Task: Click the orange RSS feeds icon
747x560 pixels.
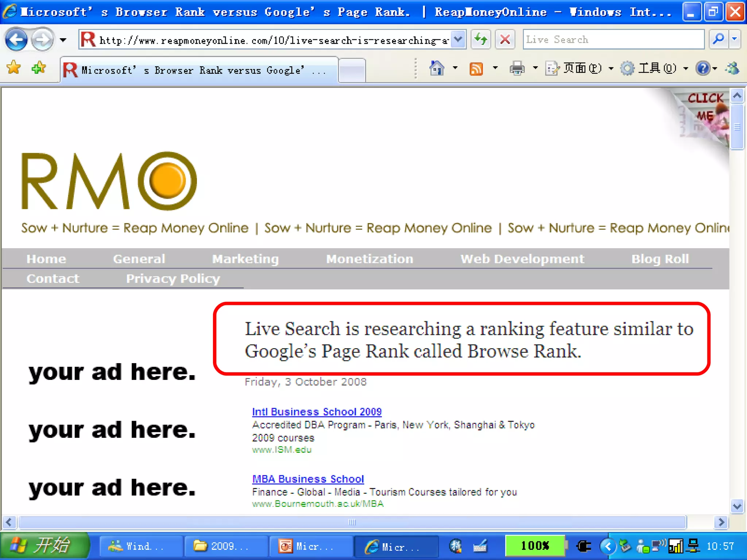Action: click(476, 68)
